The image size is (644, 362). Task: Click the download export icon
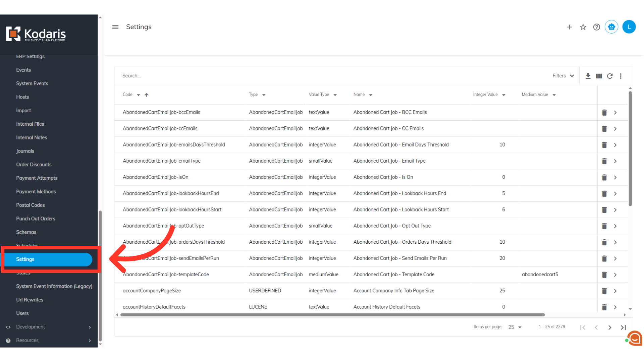coord(588,76)
